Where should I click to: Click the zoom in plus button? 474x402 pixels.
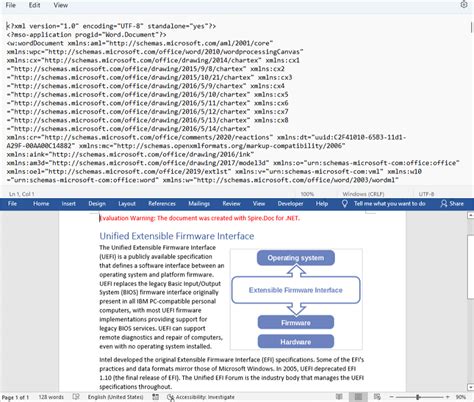point(448,397)
